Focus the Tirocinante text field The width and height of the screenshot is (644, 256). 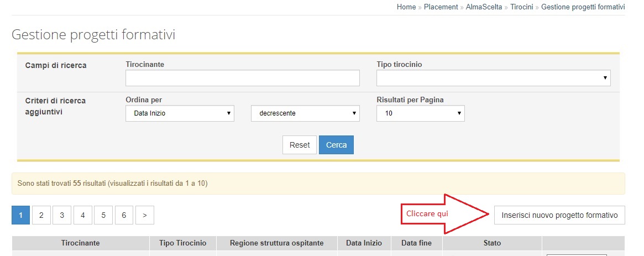[x=242, y=78]
